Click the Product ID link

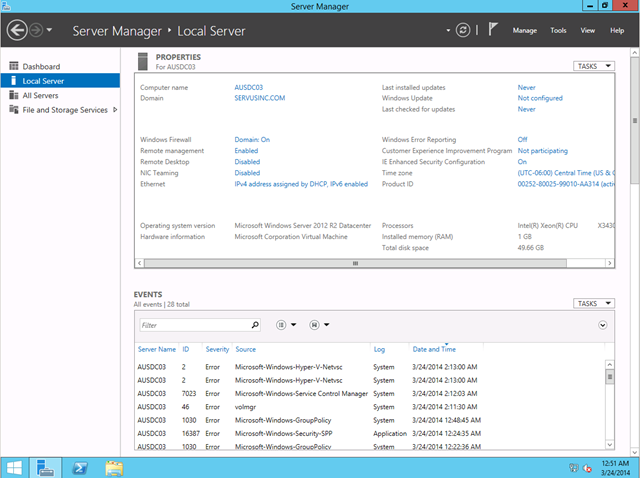coord(566,184)
